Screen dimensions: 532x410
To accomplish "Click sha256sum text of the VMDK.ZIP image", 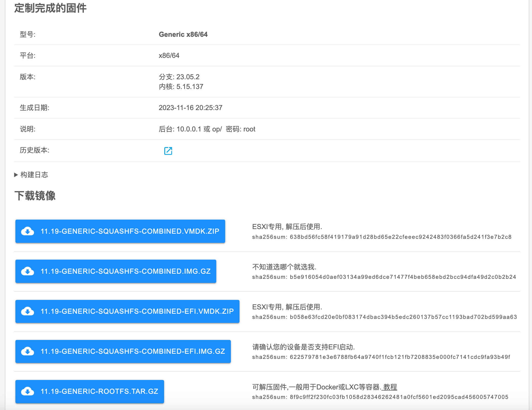I will pyautogui.click(x=382, y=237).
